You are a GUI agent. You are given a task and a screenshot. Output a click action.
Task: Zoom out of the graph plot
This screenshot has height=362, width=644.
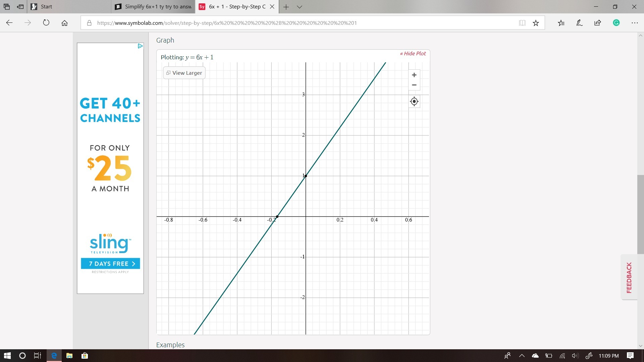click(x=414, y=85)
